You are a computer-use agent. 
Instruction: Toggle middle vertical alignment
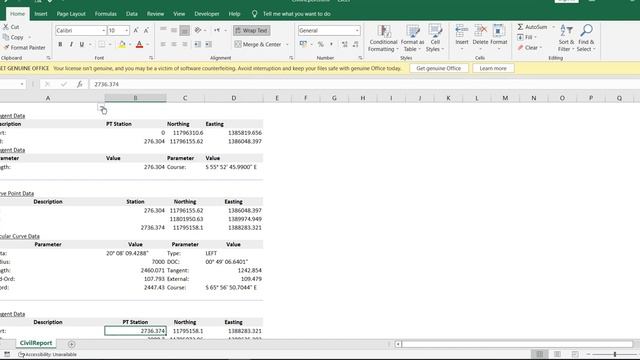click(x=174, y=30)
